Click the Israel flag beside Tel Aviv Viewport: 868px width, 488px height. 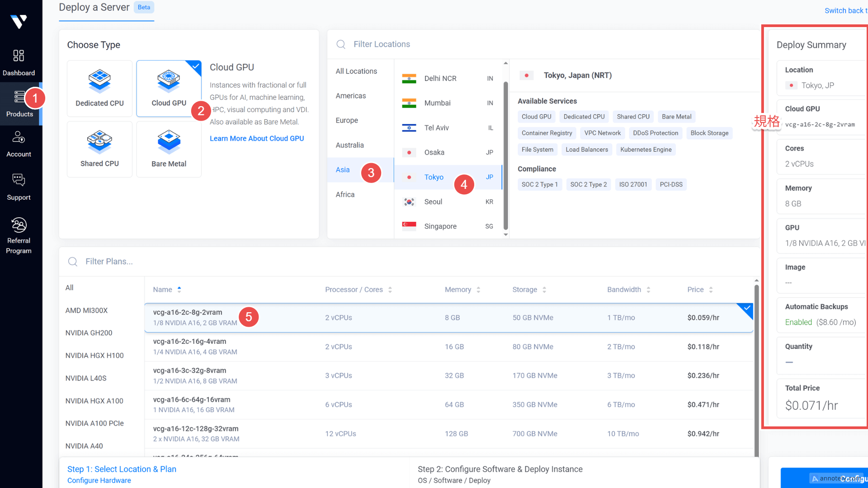(x=409, y=128)
